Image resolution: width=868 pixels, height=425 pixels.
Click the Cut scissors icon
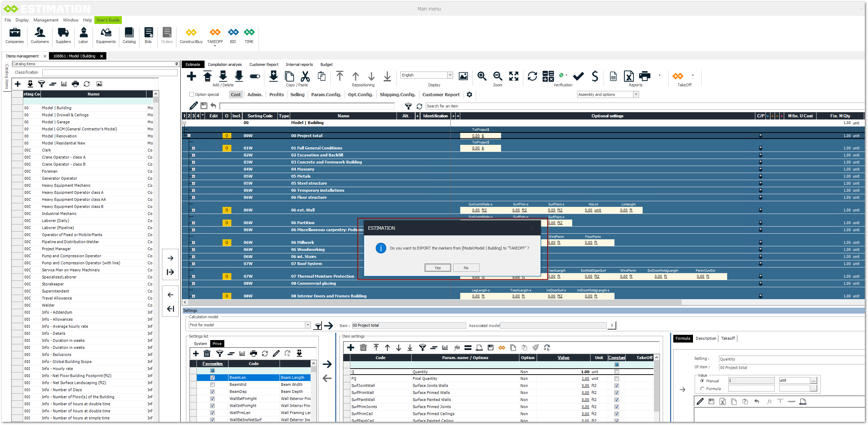[305, 76]
